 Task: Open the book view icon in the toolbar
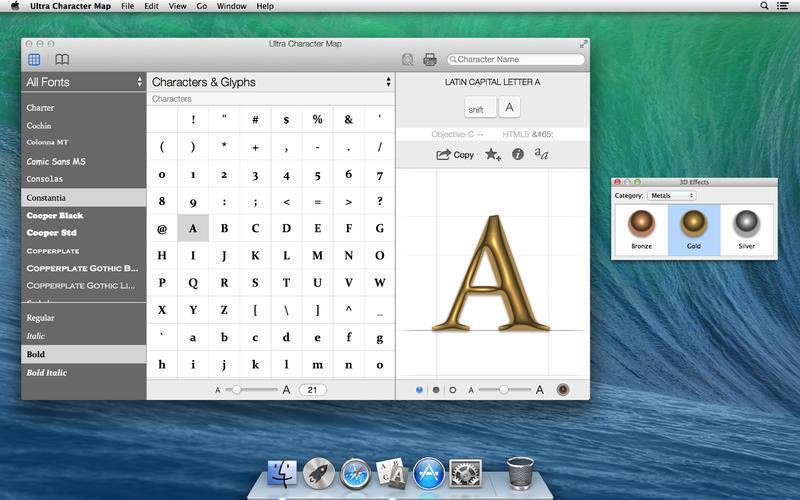62,60
